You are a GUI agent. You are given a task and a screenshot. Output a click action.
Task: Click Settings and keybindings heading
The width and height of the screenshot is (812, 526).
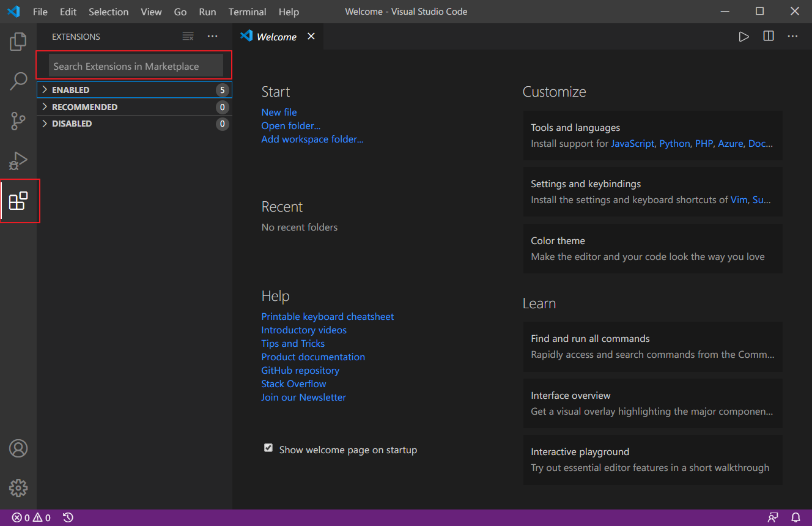[586, 183]
